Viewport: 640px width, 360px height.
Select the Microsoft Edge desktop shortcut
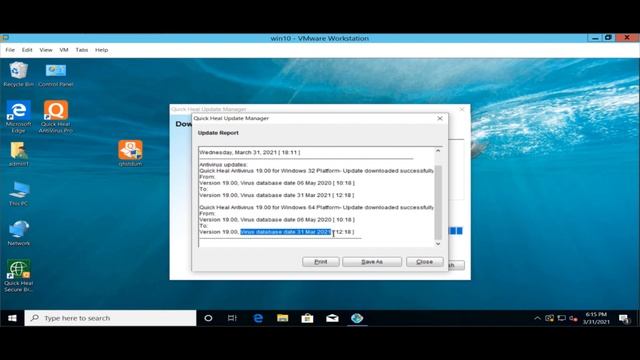pyautogui.click(x=18, y=117)
